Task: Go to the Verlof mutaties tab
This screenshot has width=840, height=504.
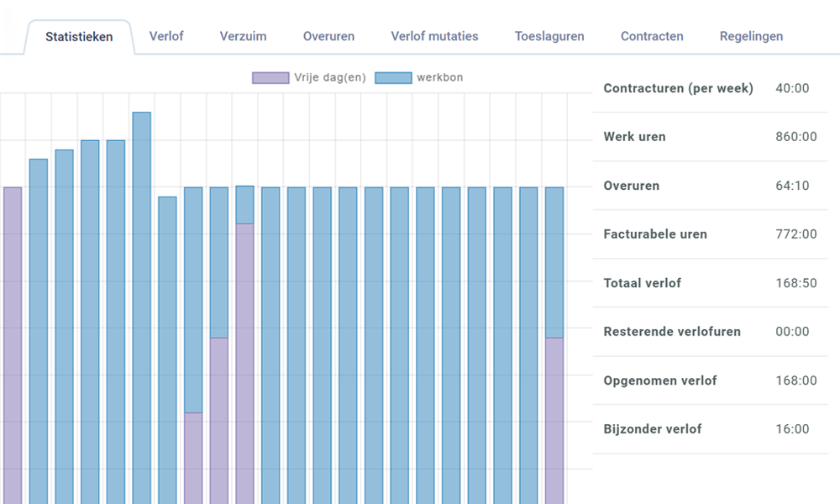Action: point(434,36)
